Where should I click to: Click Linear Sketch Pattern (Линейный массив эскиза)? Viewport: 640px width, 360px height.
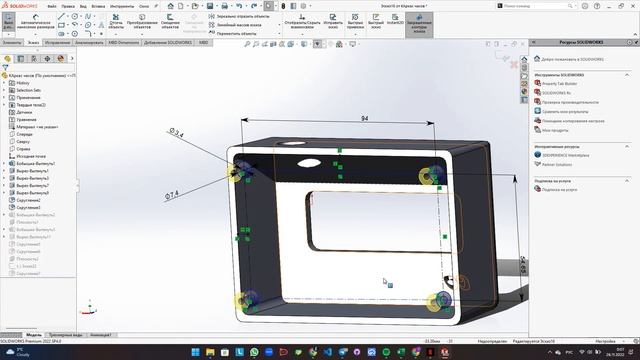tap(235, 25)
